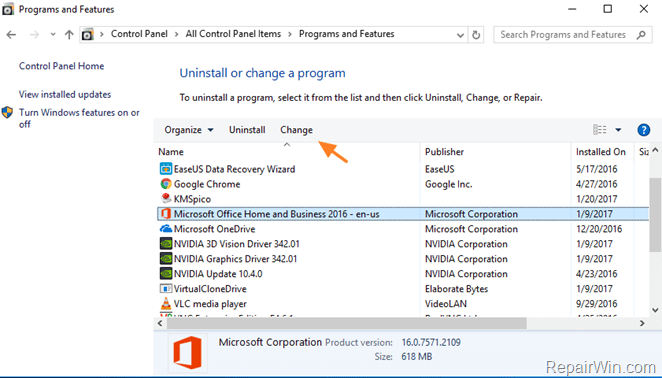Click the KMSpico program icon
The width and height of the screenshot is (662, 378).
[166, 198]
